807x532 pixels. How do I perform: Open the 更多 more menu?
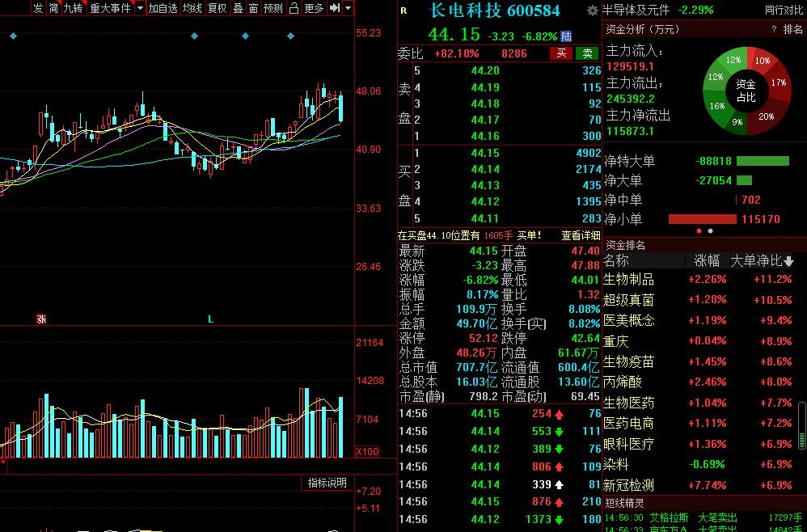pos(314,8)
